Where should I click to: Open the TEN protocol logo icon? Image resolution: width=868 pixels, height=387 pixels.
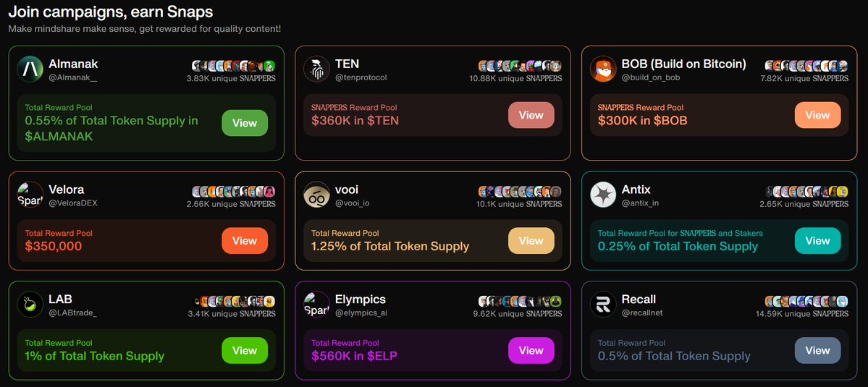(x=316, y=69)
